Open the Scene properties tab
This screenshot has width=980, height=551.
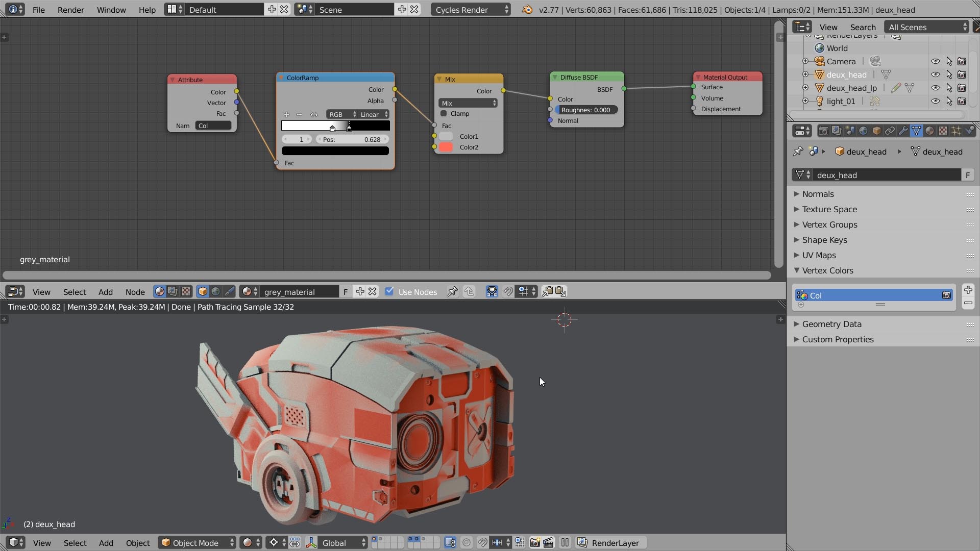pos(850,131)
